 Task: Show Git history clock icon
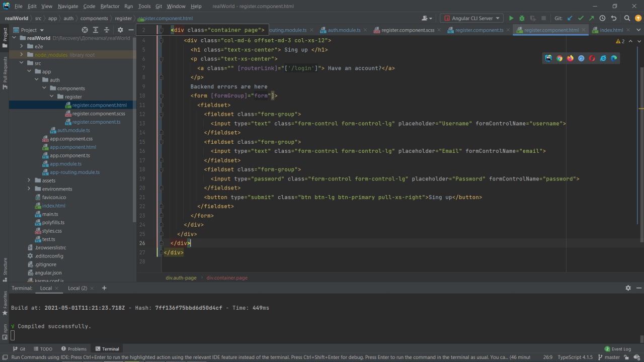point(602,18)
